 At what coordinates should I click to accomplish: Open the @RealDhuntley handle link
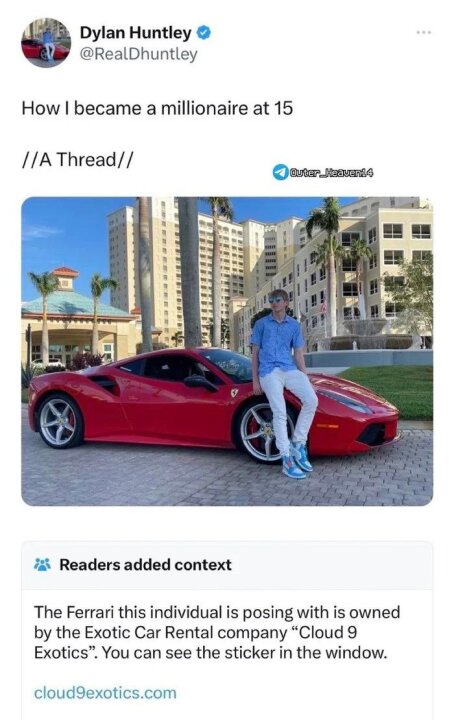tap(138, 54)
